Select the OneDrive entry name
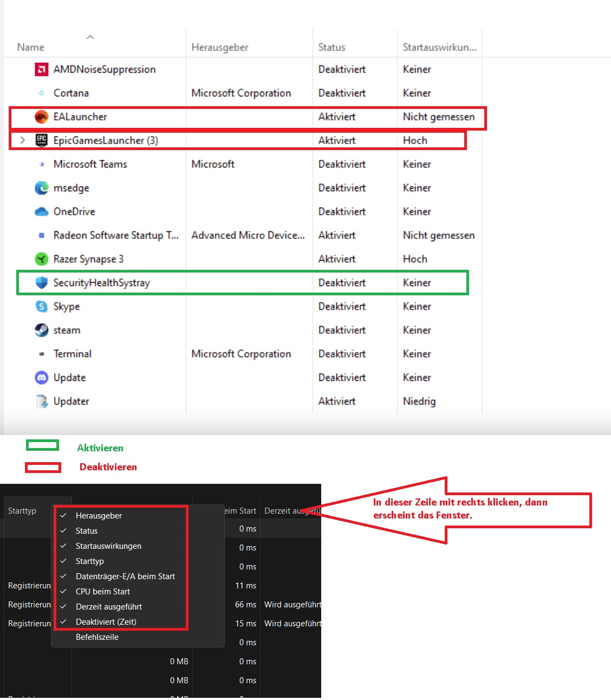The width and height of the screenshot is (611, 700). tap(74, 212)
